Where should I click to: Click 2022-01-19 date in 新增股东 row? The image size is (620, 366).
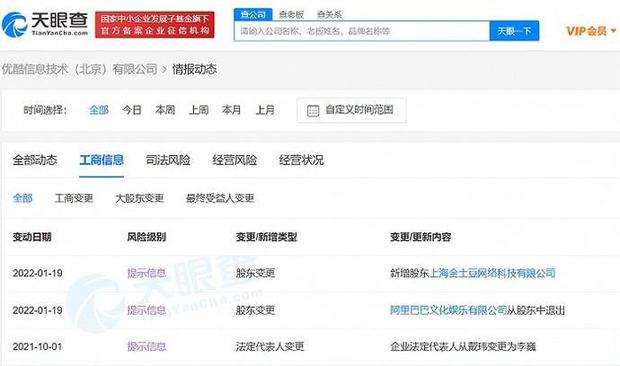[38, 273]
